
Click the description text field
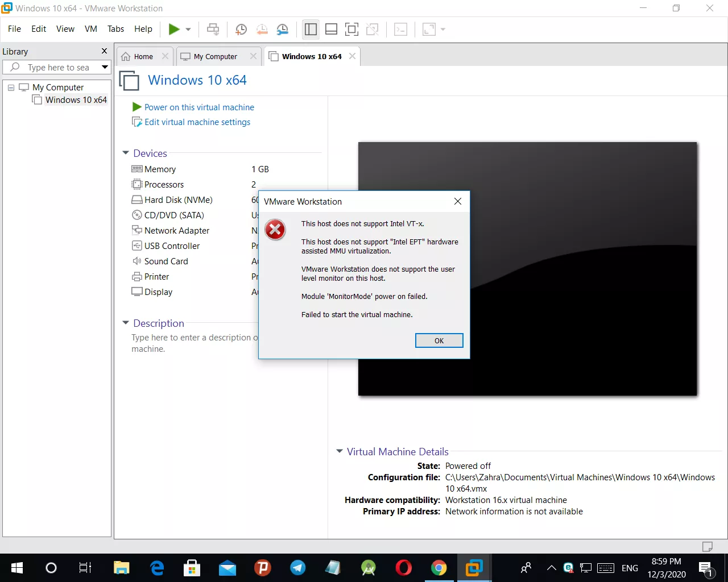195,343
